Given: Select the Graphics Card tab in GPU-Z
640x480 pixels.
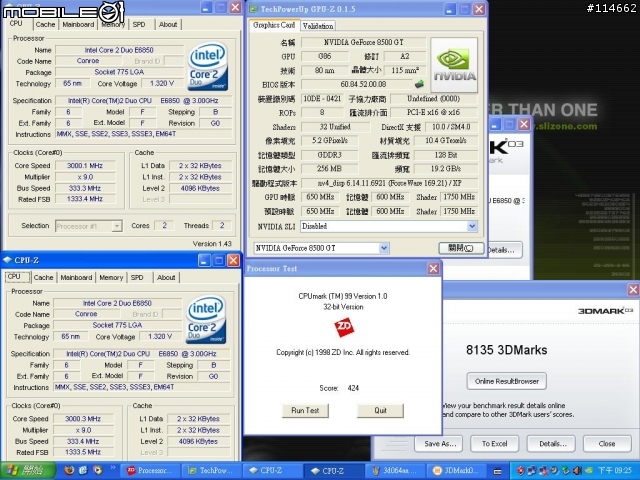Looking at the screenshot, I should [x=274, y=25].
